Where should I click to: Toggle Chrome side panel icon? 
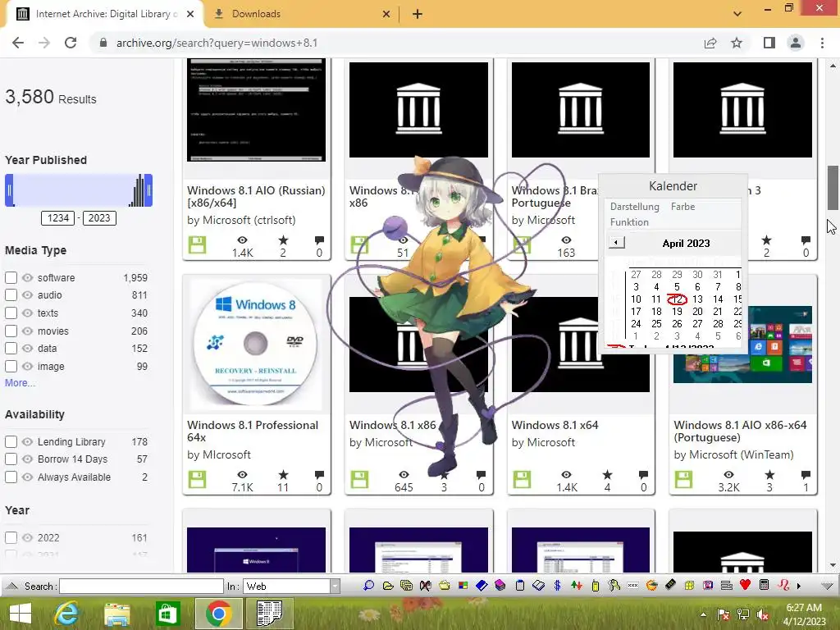pos(769,43)
